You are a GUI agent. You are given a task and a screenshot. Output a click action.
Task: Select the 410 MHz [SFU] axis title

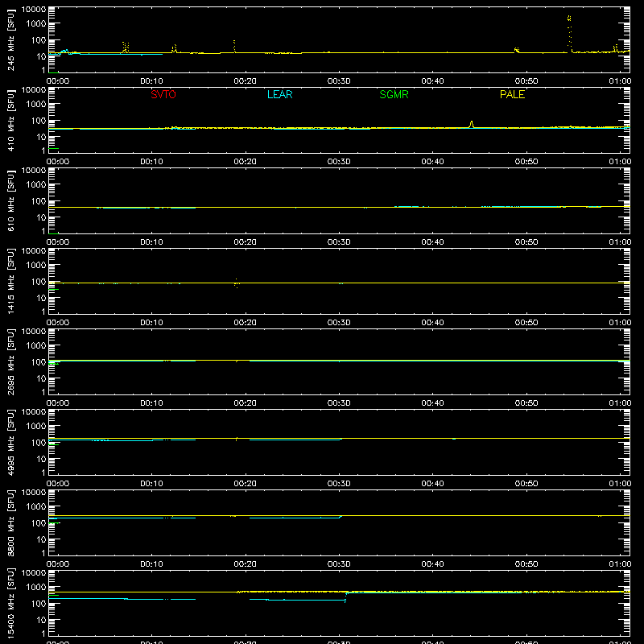10,120
